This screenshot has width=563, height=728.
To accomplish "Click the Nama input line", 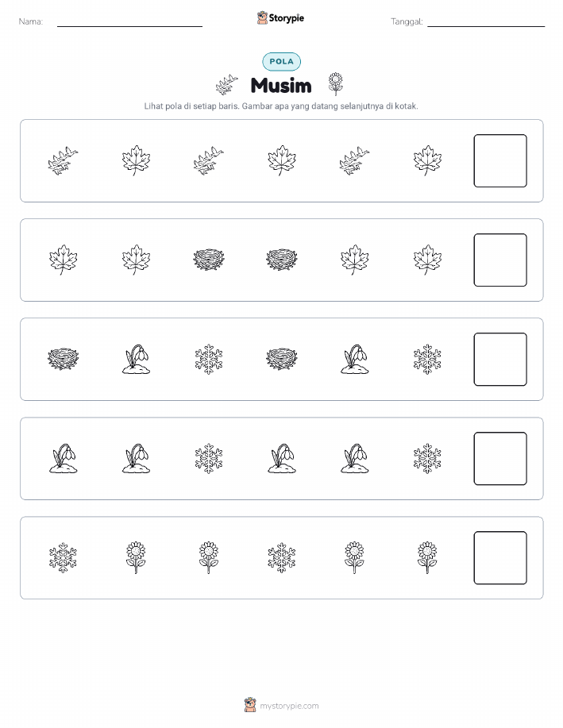I will click(129, 26).
